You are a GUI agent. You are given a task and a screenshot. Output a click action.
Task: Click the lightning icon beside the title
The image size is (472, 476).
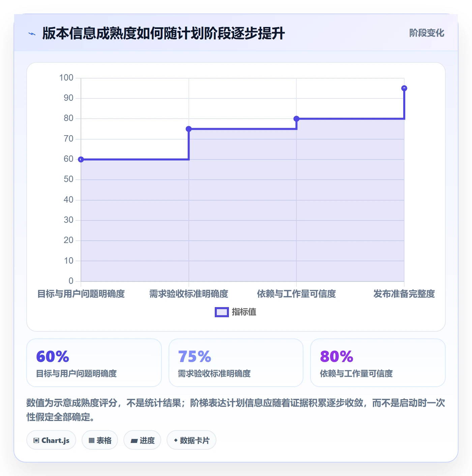pyautogui.click(x=32, y=34)
